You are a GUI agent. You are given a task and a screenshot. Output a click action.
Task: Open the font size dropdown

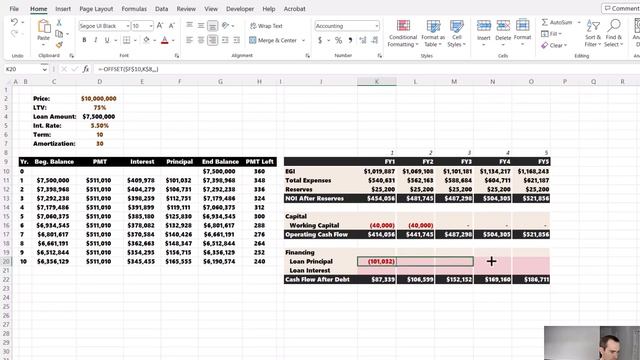coord(151,26)
